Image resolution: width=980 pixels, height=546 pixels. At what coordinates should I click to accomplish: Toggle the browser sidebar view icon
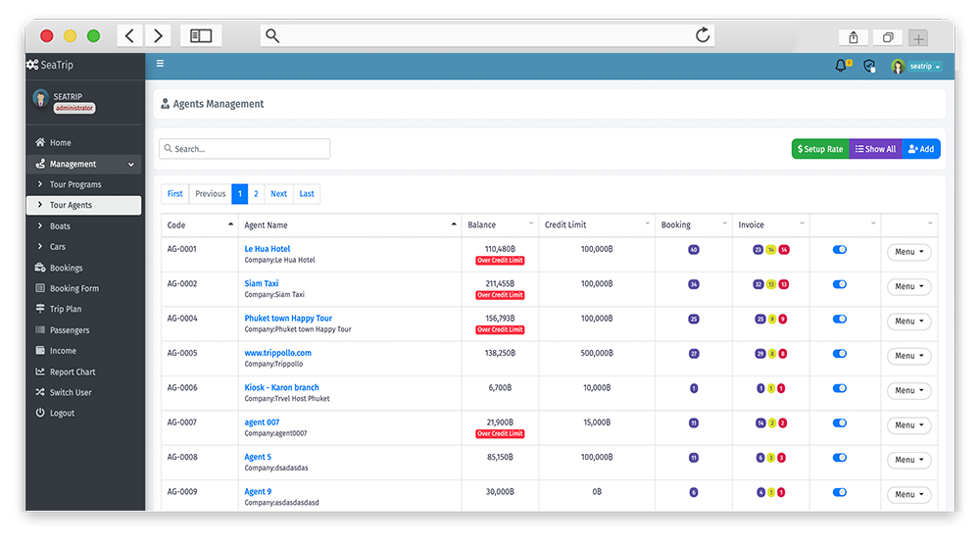pyautogui.click(x=201, y=35)
